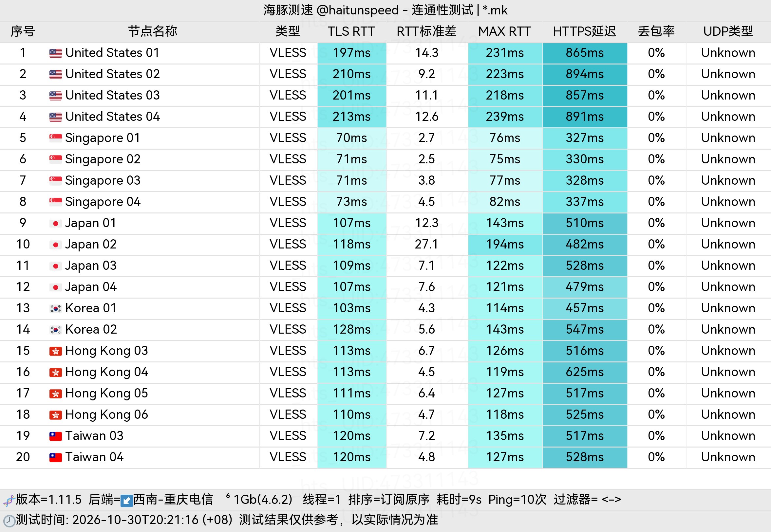The image size is (771, 532).
Task: Click the 节点名称 column header
Action: (153, 31)
